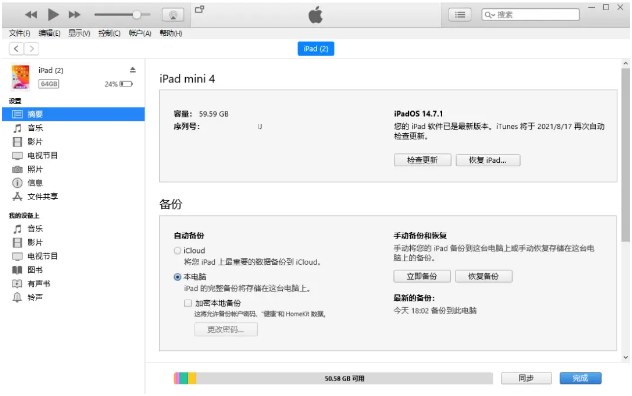Click the scrollbar up arrow

[626, 63]
